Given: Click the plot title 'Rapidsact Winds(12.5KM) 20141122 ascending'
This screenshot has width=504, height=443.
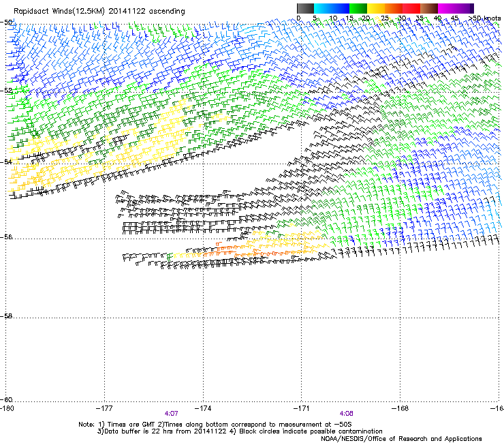Looking at the screenshot, I should pyautogui.click(x=99, y=12).
